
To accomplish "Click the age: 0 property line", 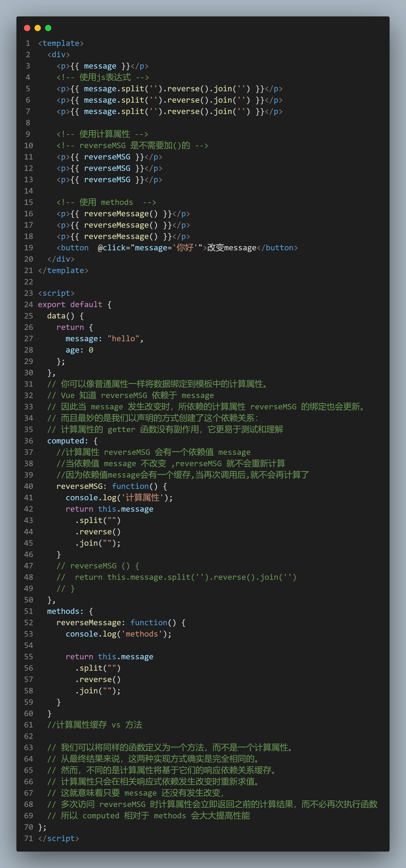I will pyautogui.click(x=79, y=350).
